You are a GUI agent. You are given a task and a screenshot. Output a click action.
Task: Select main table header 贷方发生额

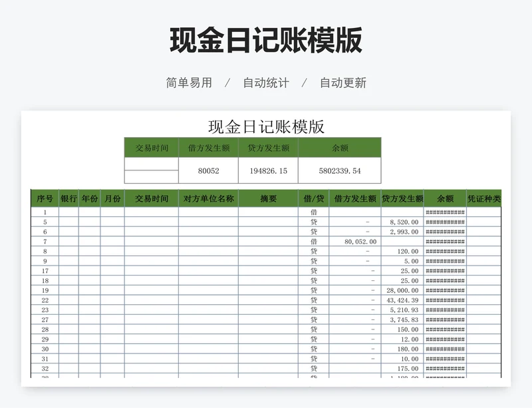(402, 198)
